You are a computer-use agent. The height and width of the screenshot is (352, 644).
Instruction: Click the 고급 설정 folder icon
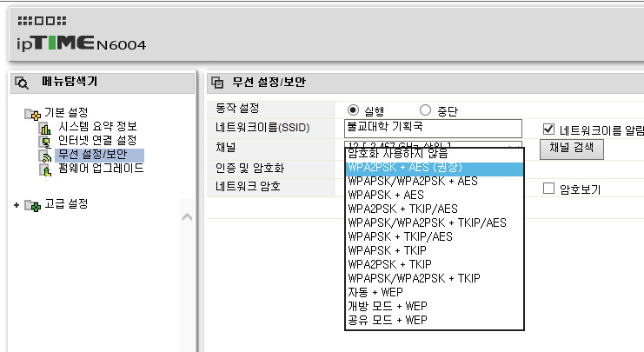tap(32, 205)
